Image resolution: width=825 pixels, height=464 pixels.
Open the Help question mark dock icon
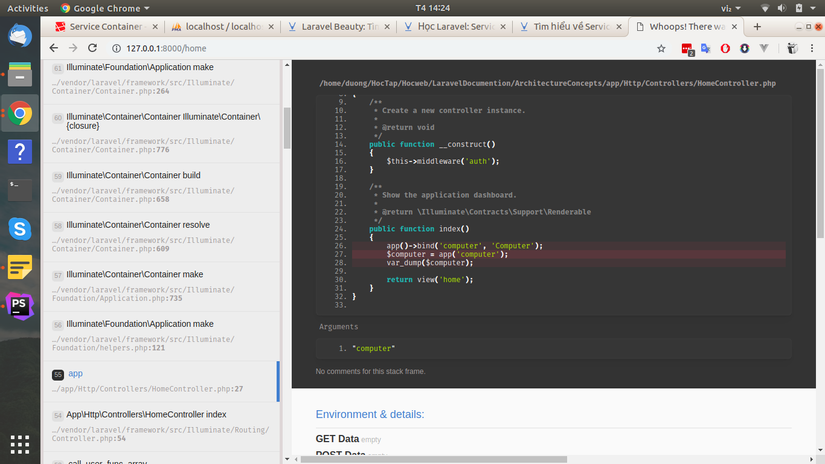[20, 151]
